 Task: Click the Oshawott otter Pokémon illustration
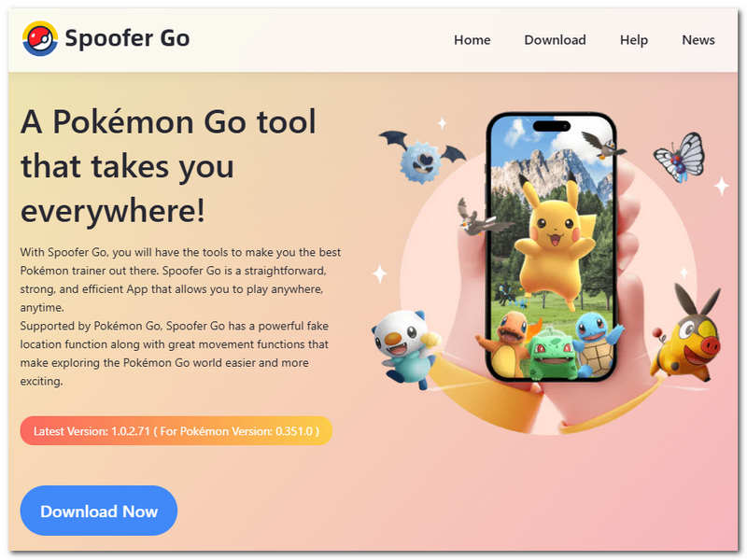tap(405, 347)
